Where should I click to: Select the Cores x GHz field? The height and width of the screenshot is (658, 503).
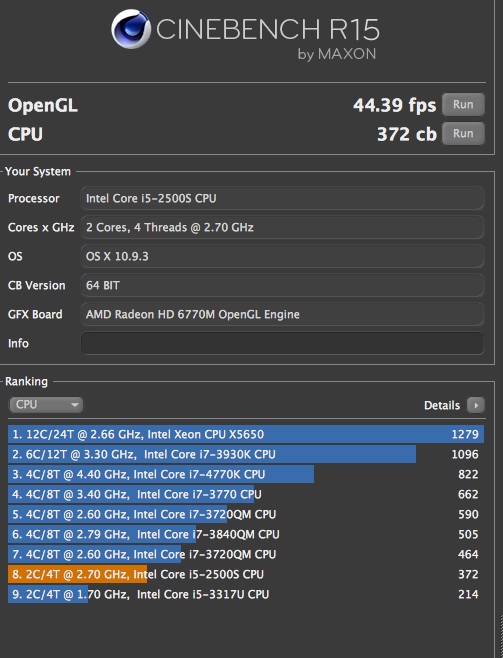tap(282, 227)
